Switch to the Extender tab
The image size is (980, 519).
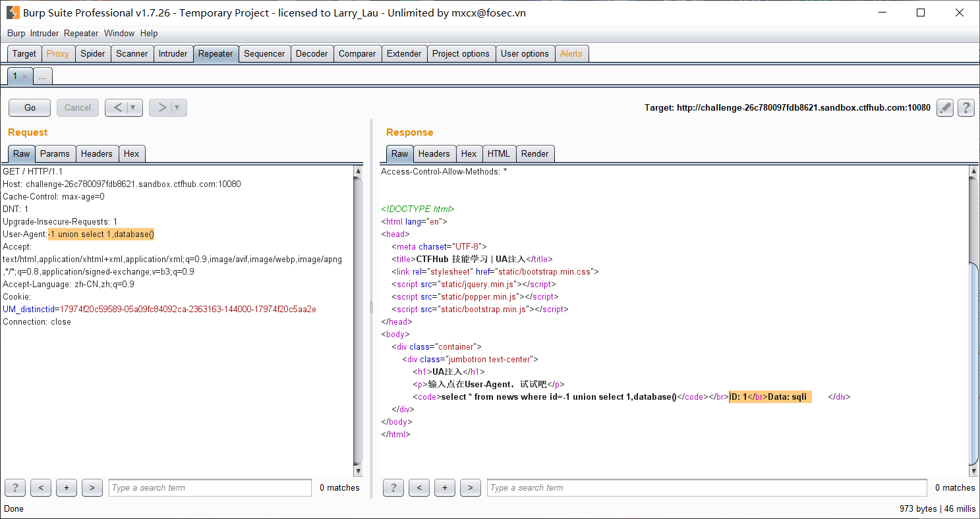tap(404, 54)
